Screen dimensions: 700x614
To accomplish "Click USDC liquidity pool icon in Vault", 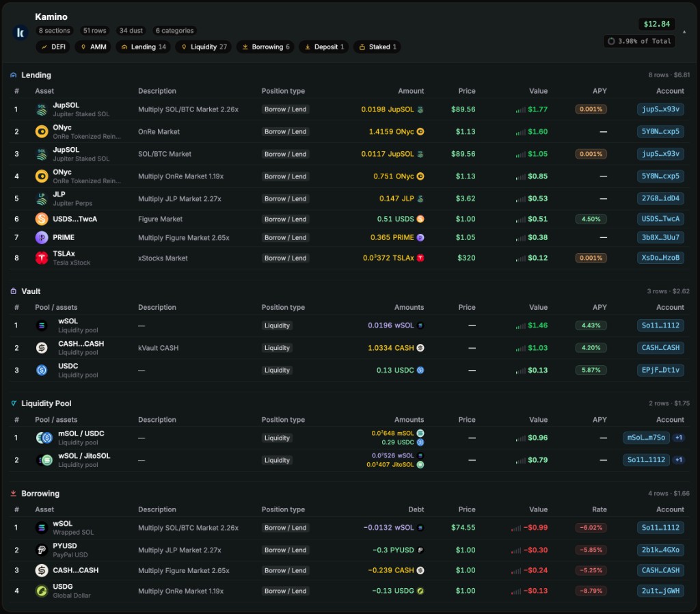I will (x=42, y=370).
